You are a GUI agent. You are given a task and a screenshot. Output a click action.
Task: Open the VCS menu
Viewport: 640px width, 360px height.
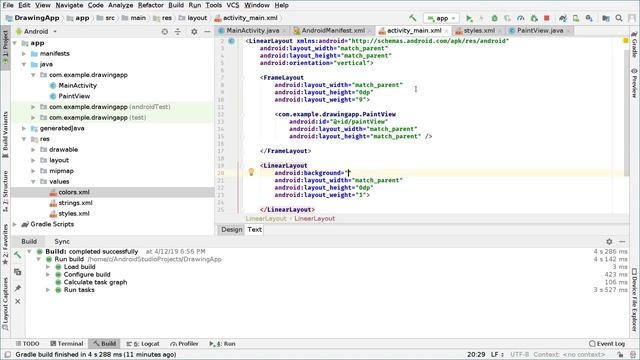pyautogui.click(x=233, y=5)
